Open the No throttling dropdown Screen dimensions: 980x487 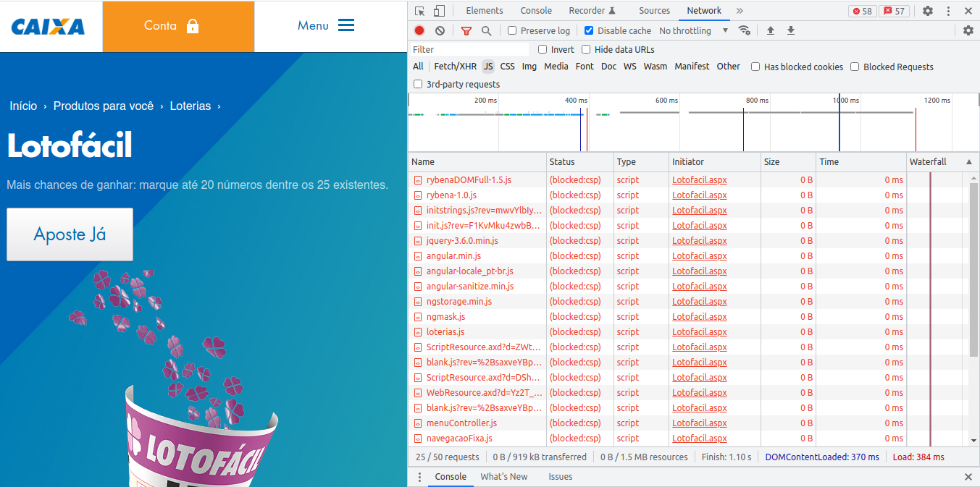tap(693, 30)
